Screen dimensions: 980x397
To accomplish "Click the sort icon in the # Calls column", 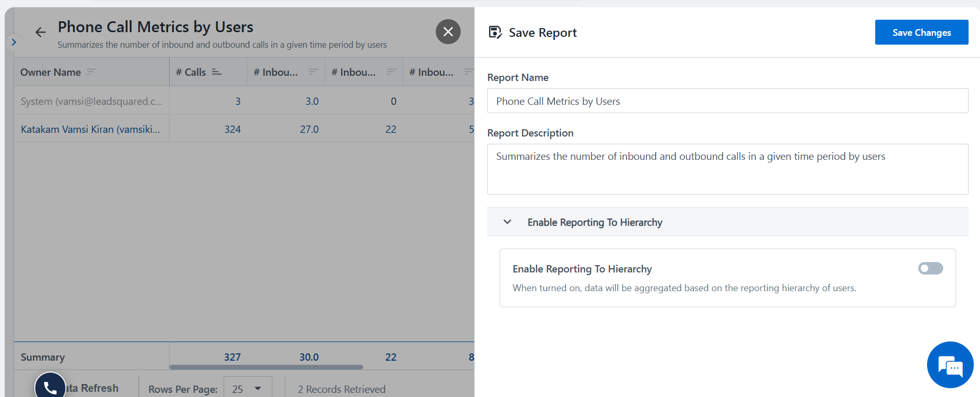I will click(217, 72).
